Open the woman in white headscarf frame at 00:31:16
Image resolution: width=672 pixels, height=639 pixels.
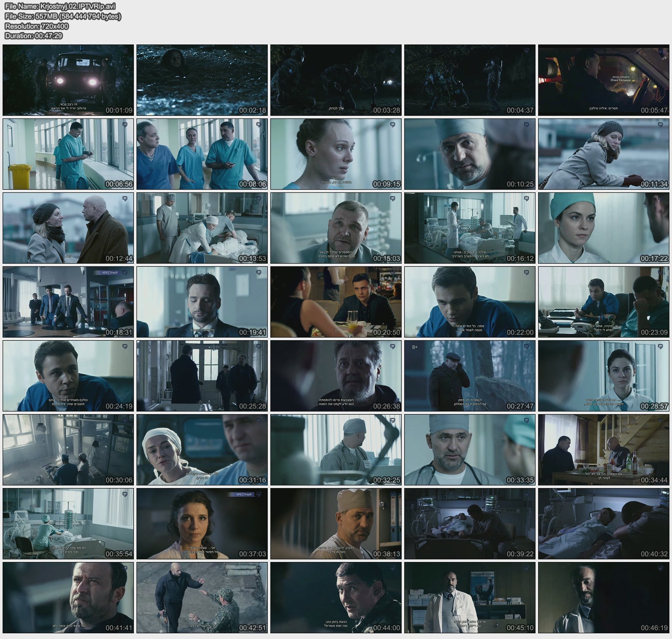coord(202,450)
